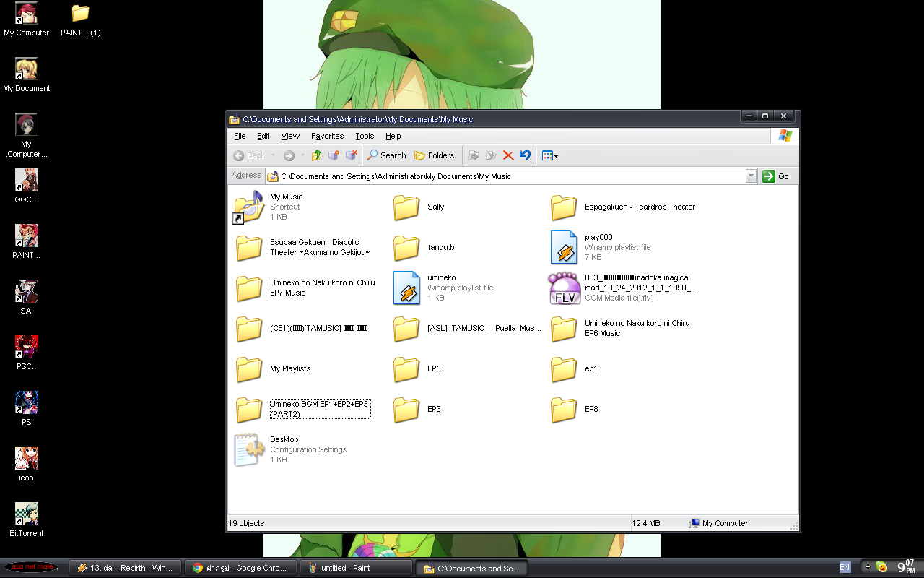This screenshot has height=578, width=924.
Task: Click the My Document desktop icon
Action: (27, 69)
